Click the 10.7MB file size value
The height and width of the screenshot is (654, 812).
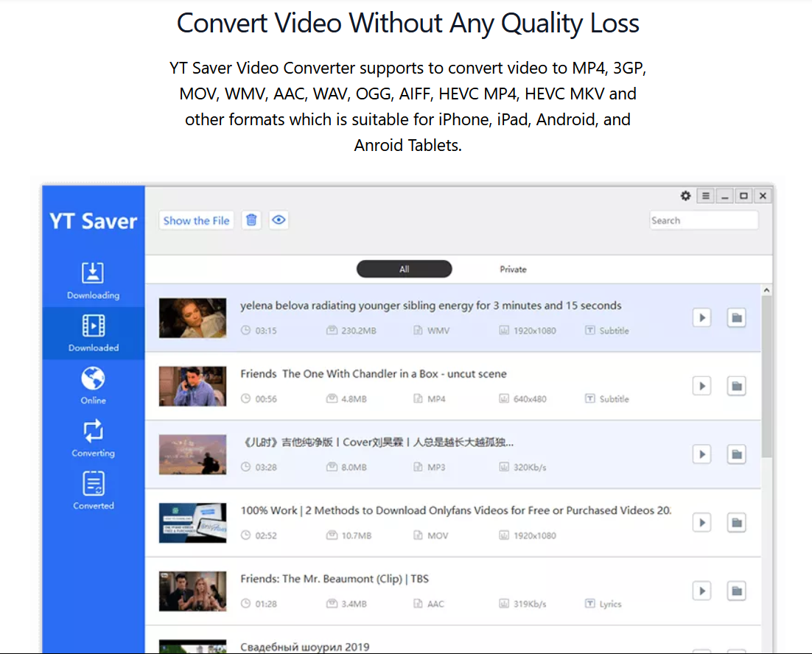pos(357,535)
